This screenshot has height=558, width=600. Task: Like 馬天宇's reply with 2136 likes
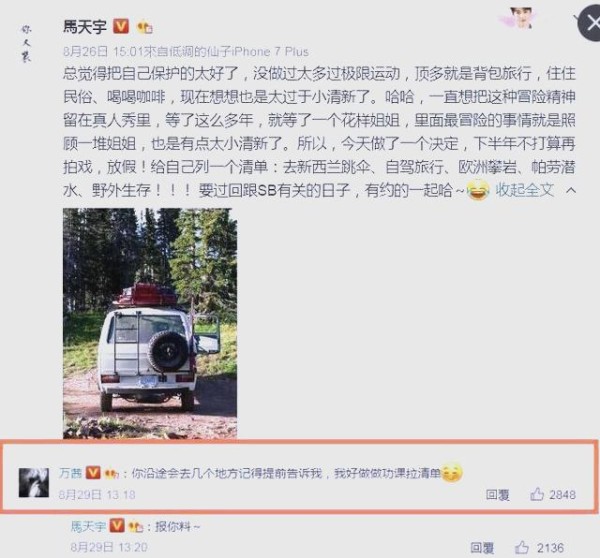pyautogui.click(x=539, y=548)
